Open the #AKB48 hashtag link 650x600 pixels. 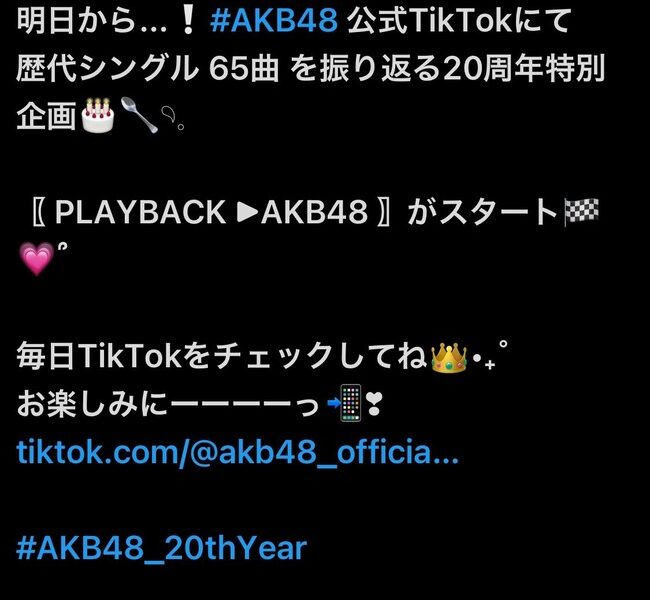pos(274,20)
